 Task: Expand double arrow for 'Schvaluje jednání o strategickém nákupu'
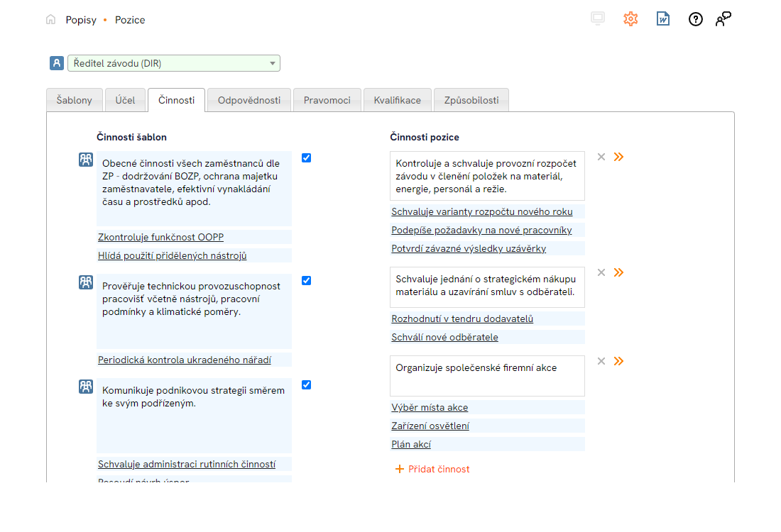tap(618, 272)
